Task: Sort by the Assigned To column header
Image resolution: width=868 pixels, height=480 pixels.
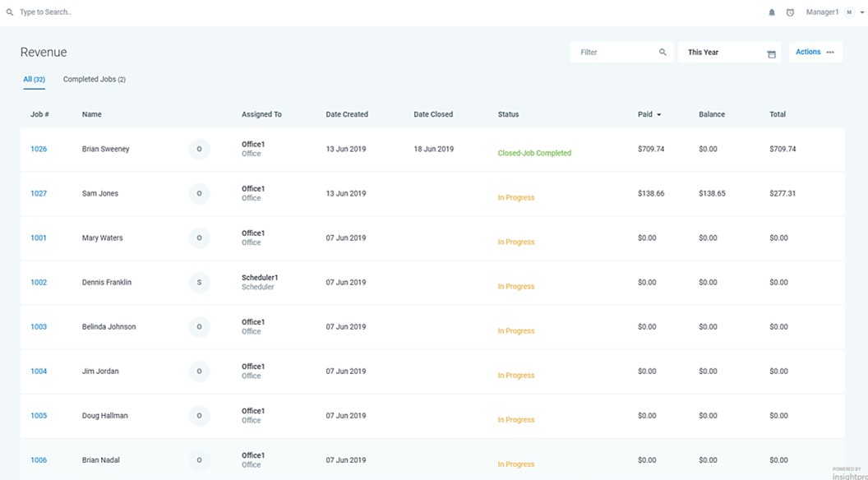Action: pyautogui.click(x=261, y=114)
